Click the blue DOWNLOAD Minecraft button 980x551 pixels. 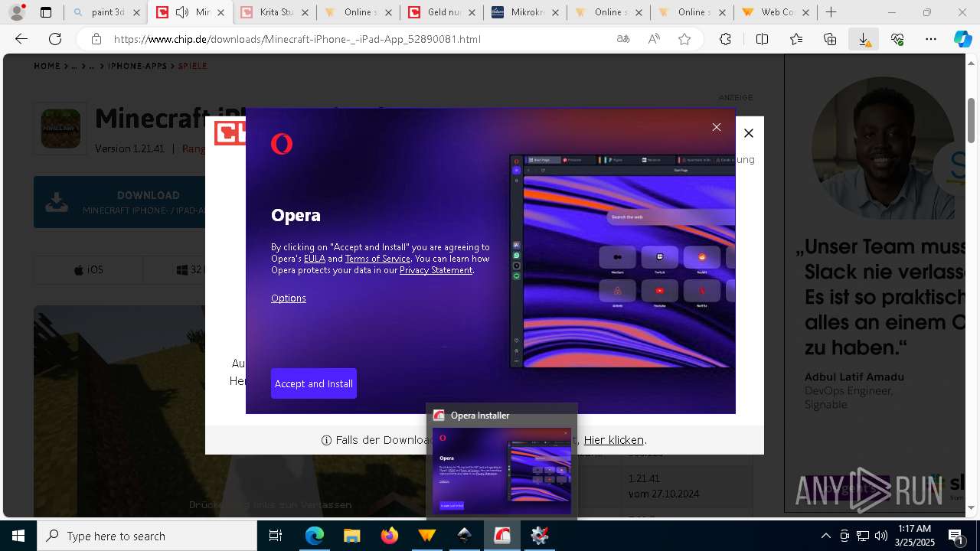(x=120, y=202)
